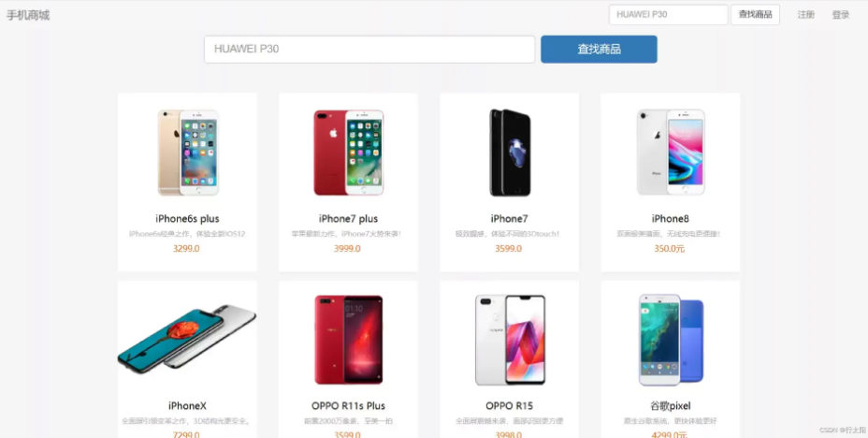Focus the navbar HUAWEI P30 search field
Viewport: 868px width, 438px height.
(x=668, y=15)
